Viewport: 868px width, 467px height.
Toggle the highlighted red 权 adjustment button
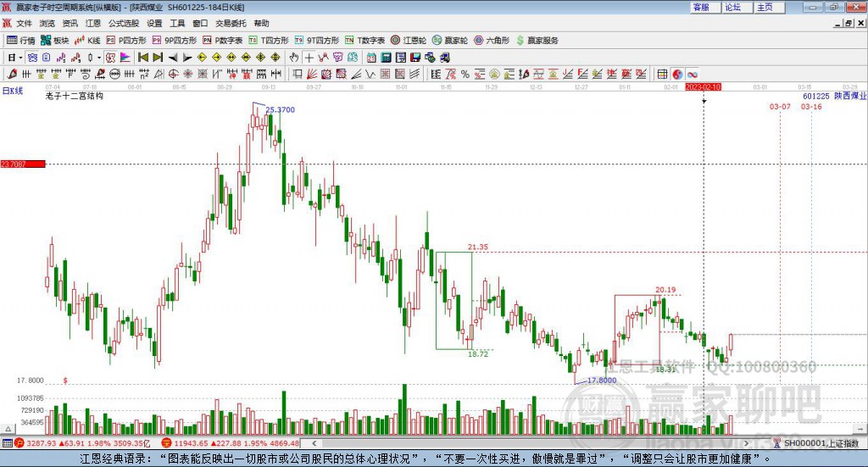coord(110,58)
